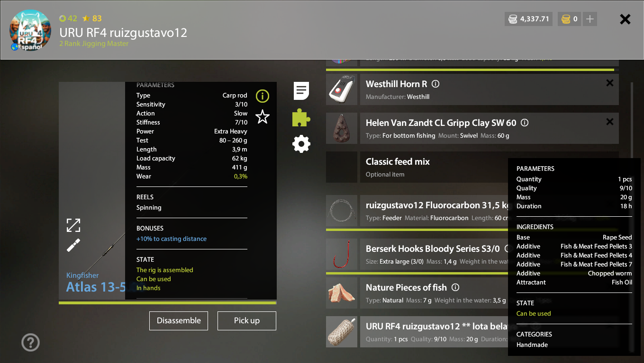Remove Westhill Horn R from rig
This screenshot has height=363, width=644.
[x=610, y=83]
